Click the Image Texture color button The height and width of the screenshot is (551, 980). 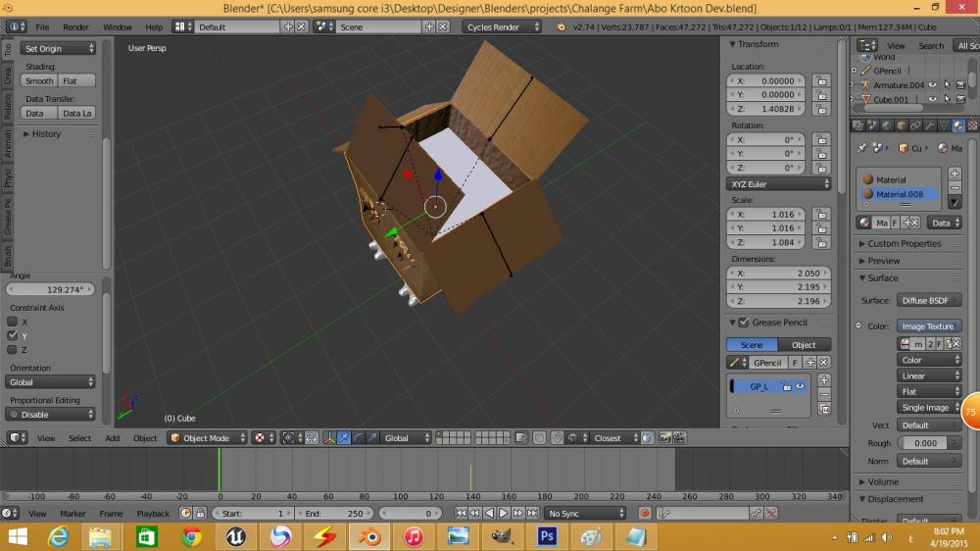point(927,326)
